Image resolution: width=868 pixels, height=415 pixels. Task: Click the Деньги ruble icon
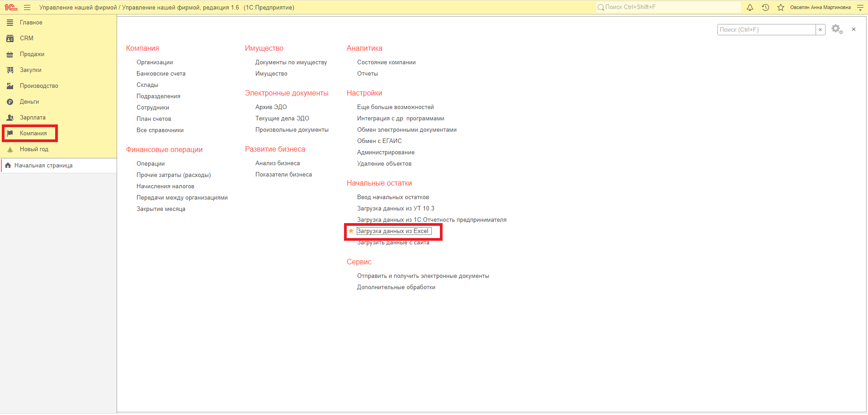click(x=10, y=102)
